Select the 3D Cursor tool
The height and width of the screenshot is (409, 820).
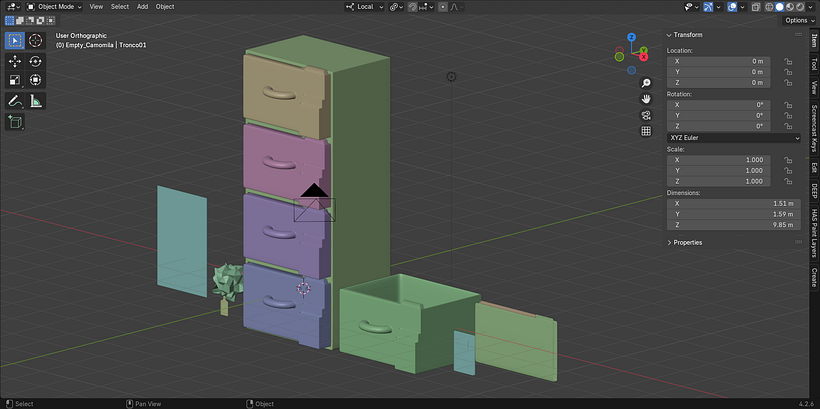click(x=36, y=40)
